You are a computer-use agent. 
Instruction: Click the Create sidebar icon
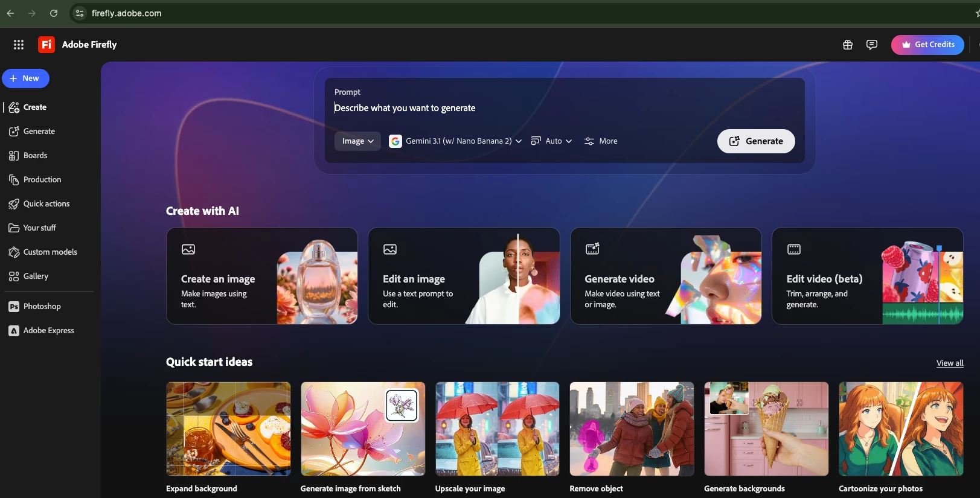pos(14,107)
